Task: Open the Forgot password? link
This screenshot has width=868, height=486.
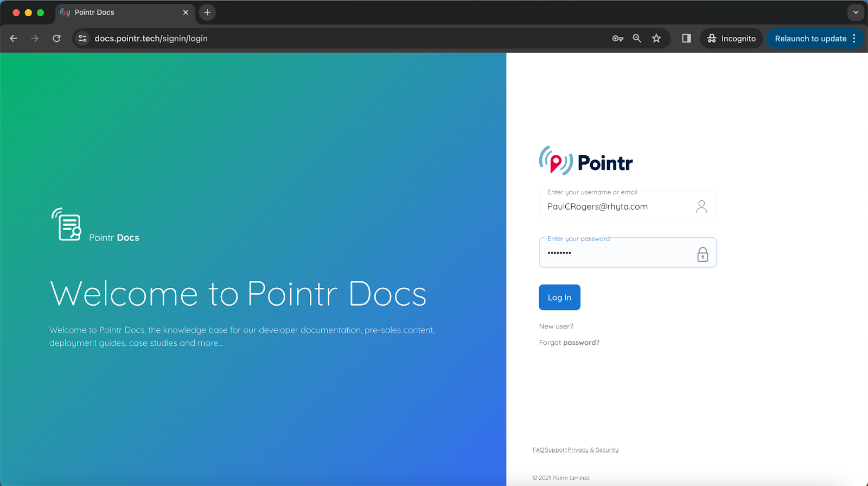Action: [x=569, y=343]
